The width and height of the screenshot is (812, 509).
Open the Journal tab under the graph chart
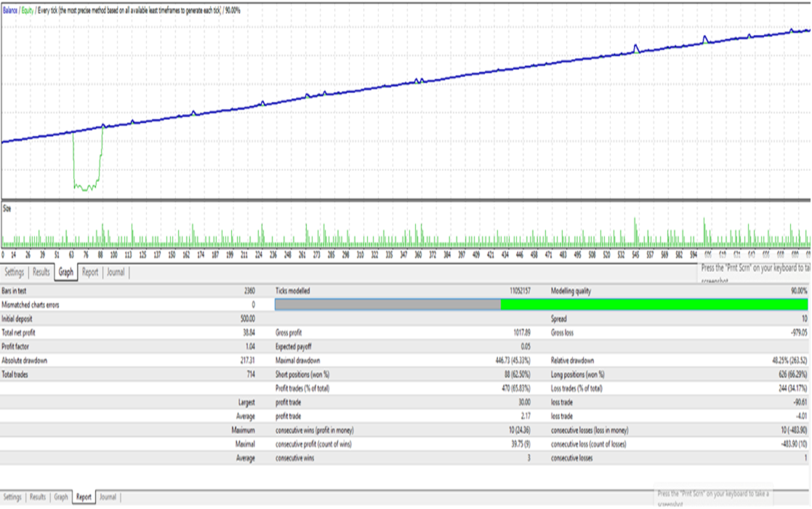(x=116, y=273)
